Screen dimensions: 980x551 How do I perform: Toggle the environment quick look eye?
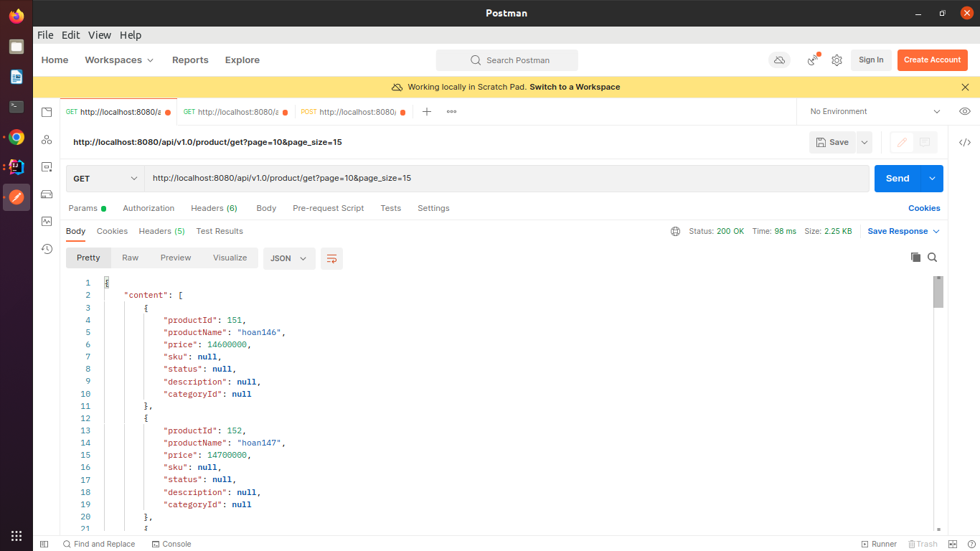pyautogui.click(x=965, y=111)
